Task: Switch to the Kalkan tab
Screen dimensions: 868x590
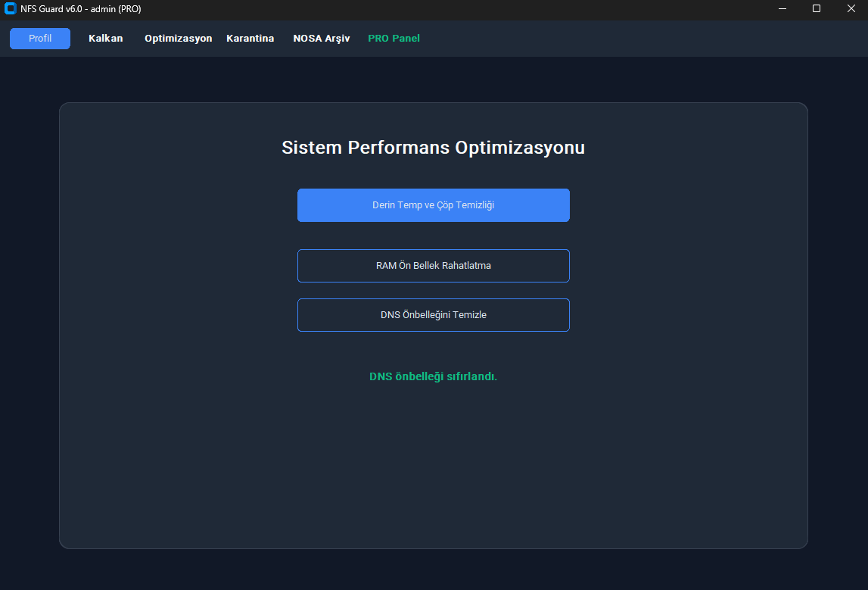Action: click(x=106, y=38)
